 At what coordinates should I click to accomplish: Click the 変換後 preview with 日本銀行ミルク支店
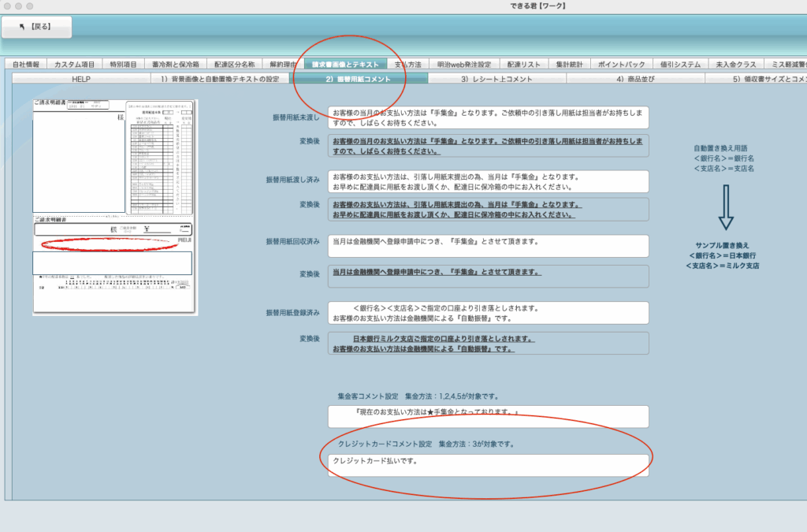[489, 343]
